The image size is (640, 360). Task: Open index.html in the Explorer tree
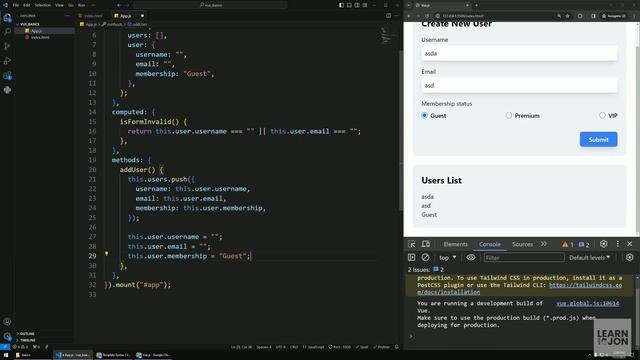(40, 37)
